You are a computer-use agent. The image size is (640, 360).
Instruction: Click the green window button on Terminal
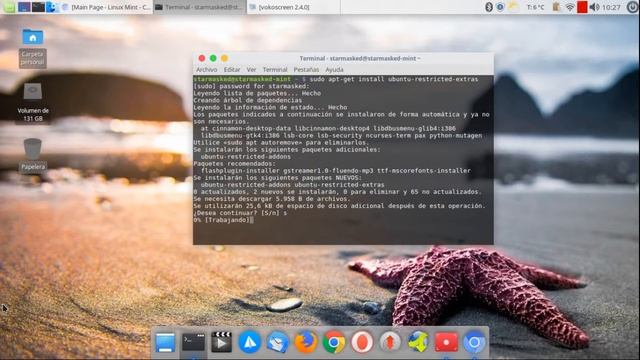(x=213, y=58)
